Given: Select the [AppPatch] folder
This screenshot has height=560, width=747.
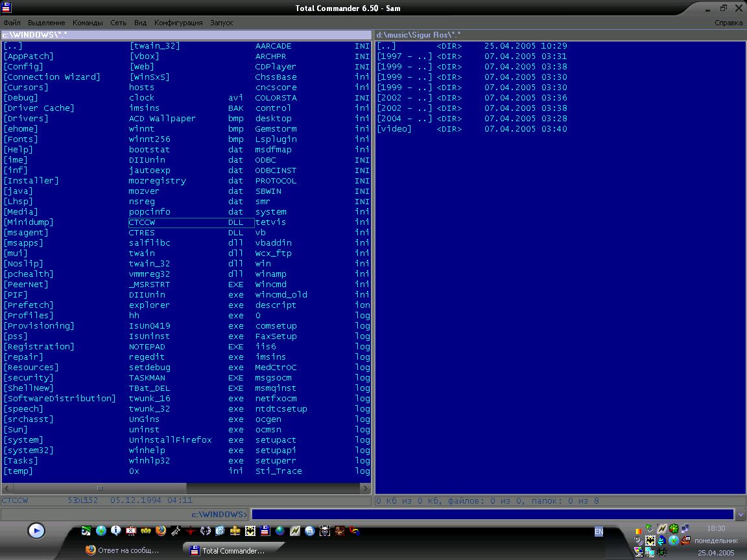Looking at the screenshot, I should click(x=29, y=56).
